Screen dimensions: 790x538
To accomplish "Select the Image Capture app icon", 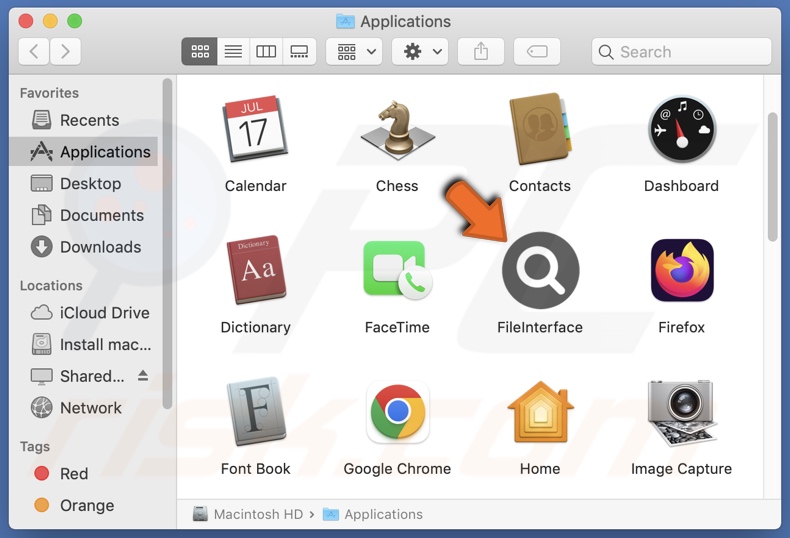I will coord(682,412).
